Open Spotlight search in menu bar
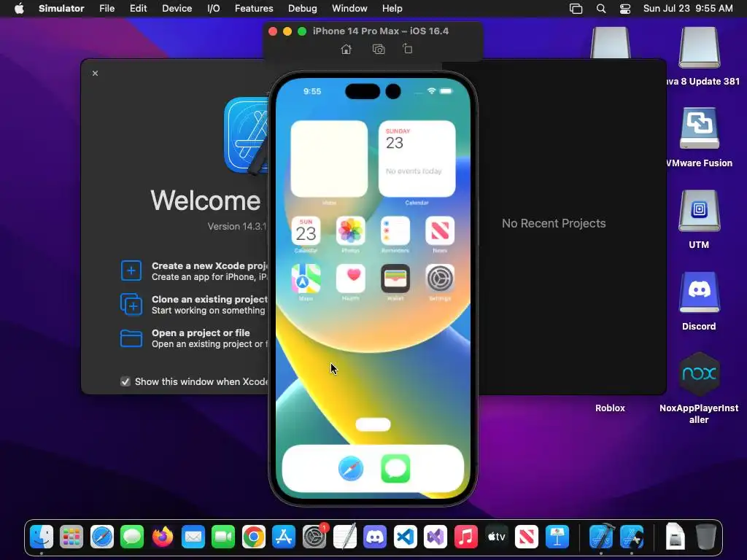This screenshot has height=560, width=747. [x=601, y=9]
